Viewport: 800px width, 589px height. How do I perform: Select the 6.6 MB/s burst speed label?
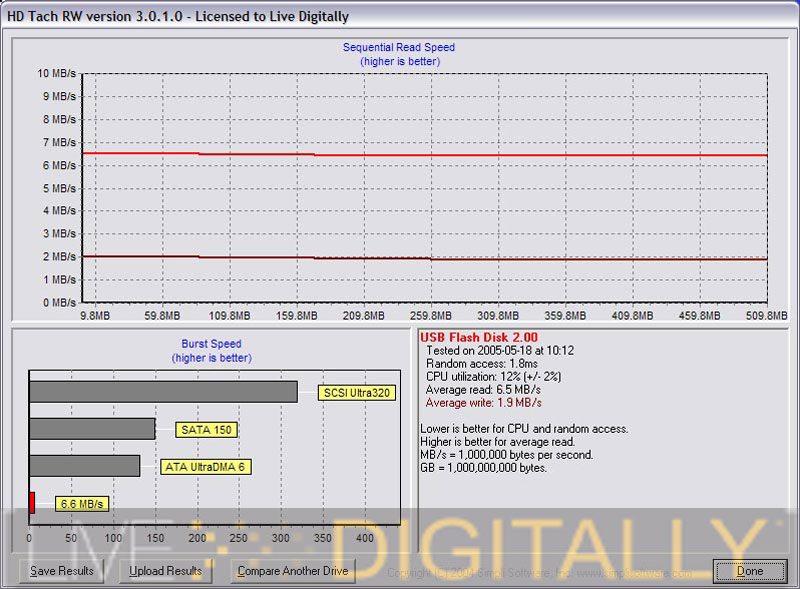[x=82, y=503]
